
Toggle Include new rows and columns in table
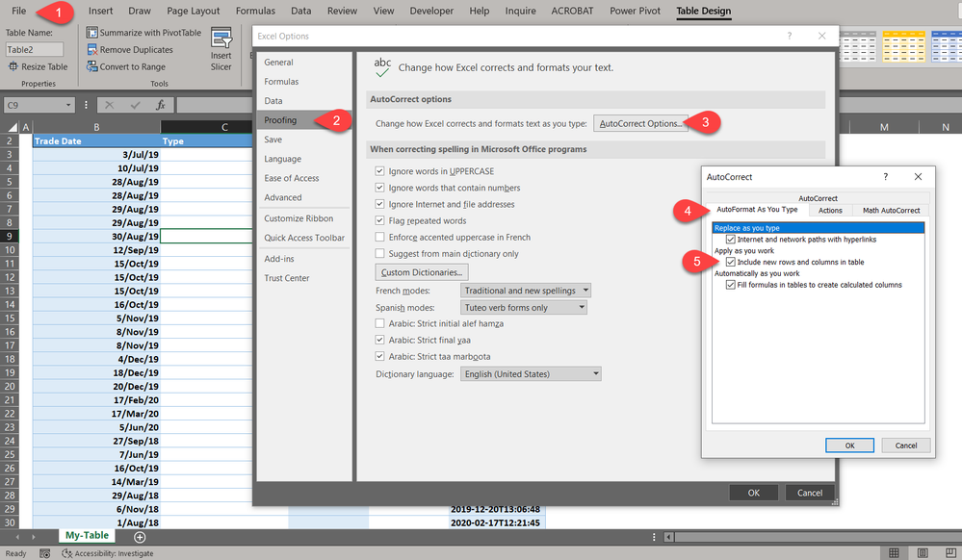point(731,262)
